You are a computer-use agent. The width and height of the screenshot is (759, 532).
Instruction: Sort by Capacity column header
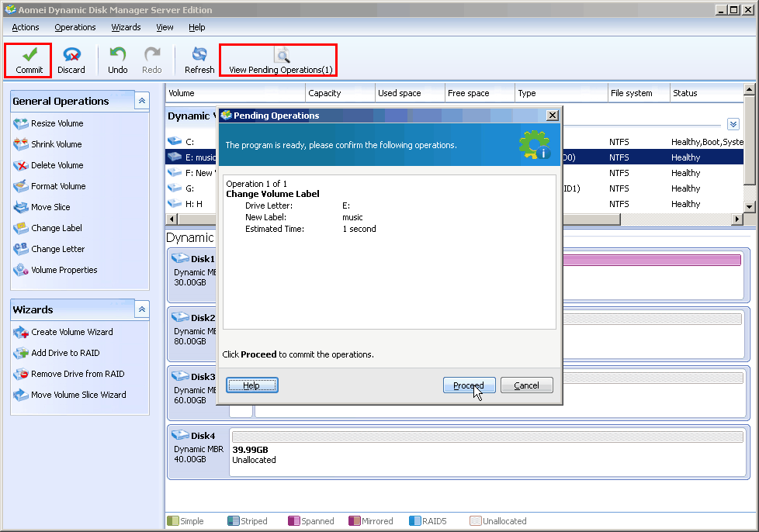[x=340, y=93]
